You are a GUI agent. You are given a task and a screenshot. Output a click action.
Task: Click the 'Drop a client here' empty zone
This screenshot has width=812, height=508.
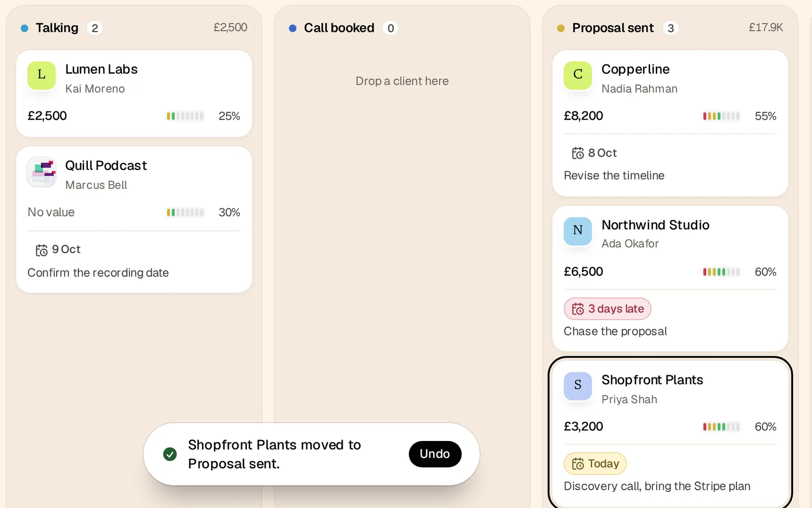[x=402, y=81]
